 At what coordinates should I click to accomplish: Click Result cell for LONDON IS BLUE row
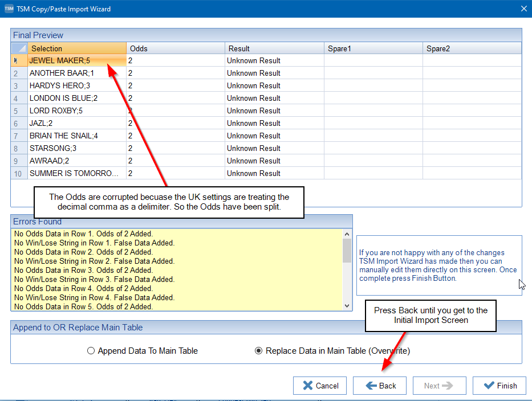[274, 98]
